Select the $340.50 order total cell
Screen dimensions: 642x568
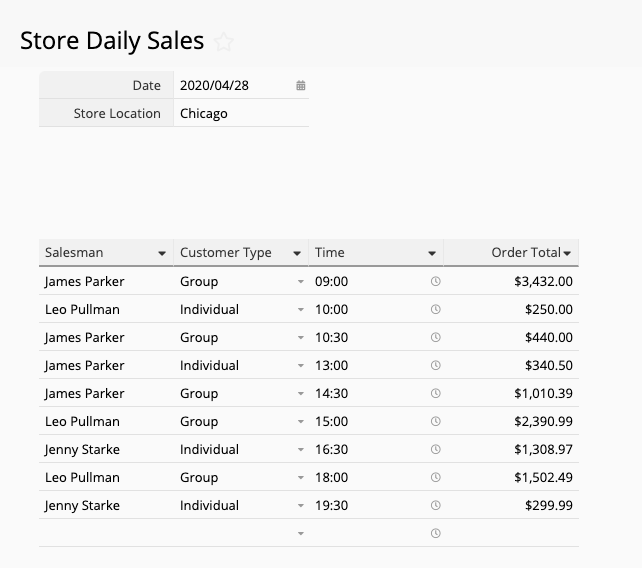click(511, 365)
